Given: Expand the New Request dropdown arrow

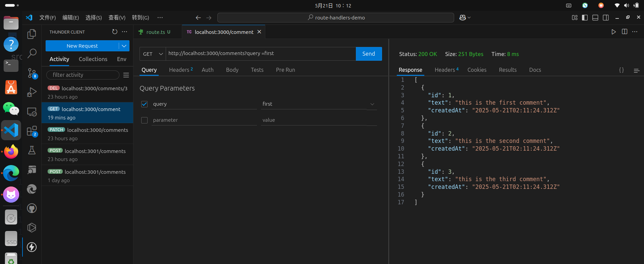Looking at the screenshot, I should pos(124,46).
